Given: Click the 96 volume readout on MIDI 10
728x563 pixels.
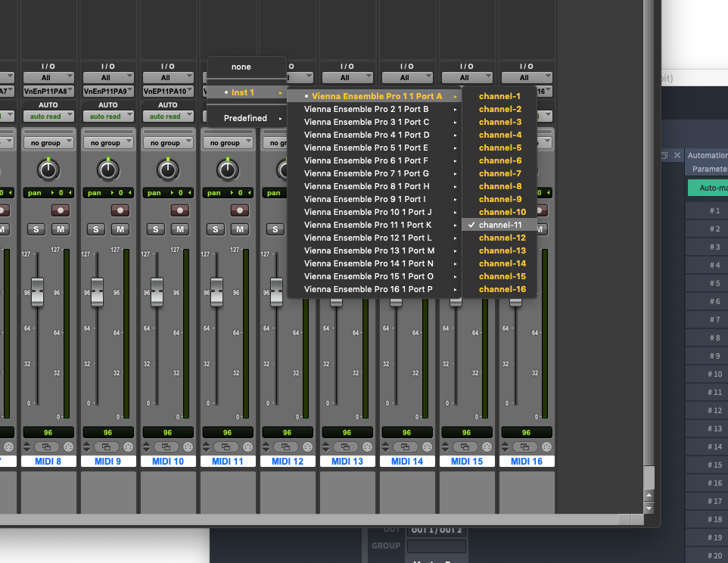Looking at the screenshot, I should (x=167, y=432).
